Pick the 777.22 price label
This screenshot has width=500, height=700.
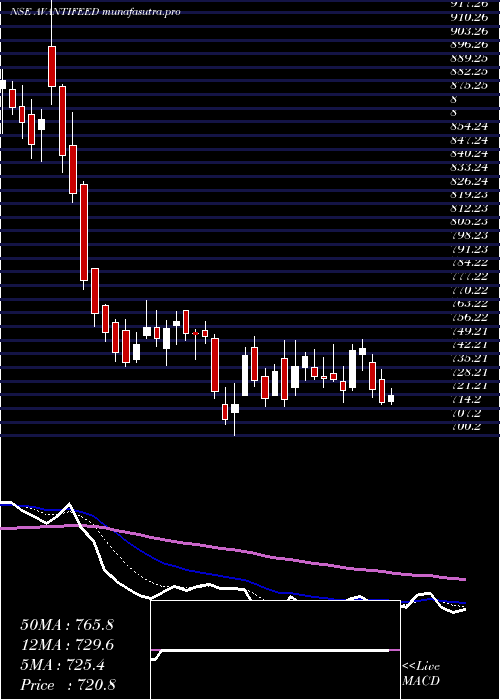pyautogui.click(x=469, y=277)
